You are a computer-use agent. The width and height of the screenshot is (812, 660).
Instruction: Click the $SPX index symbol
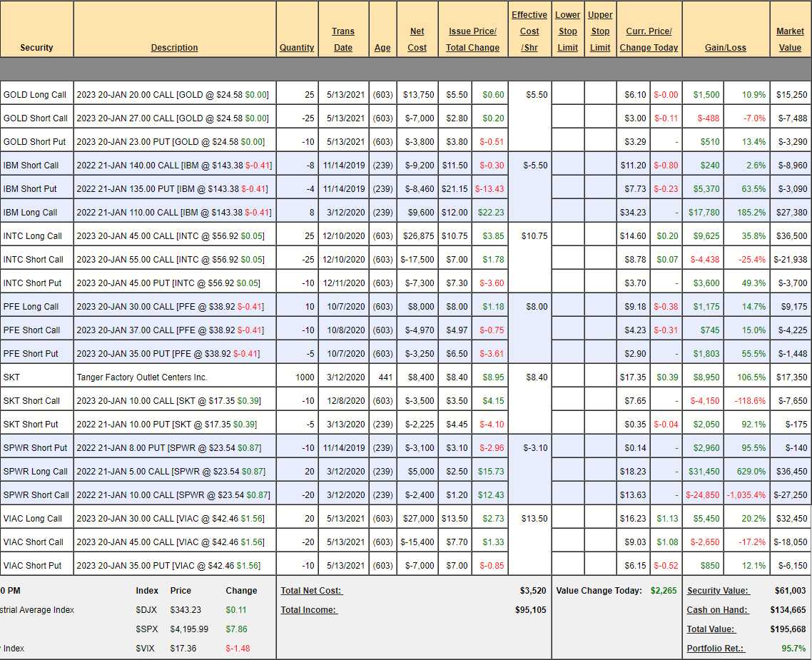pos(146,629)
